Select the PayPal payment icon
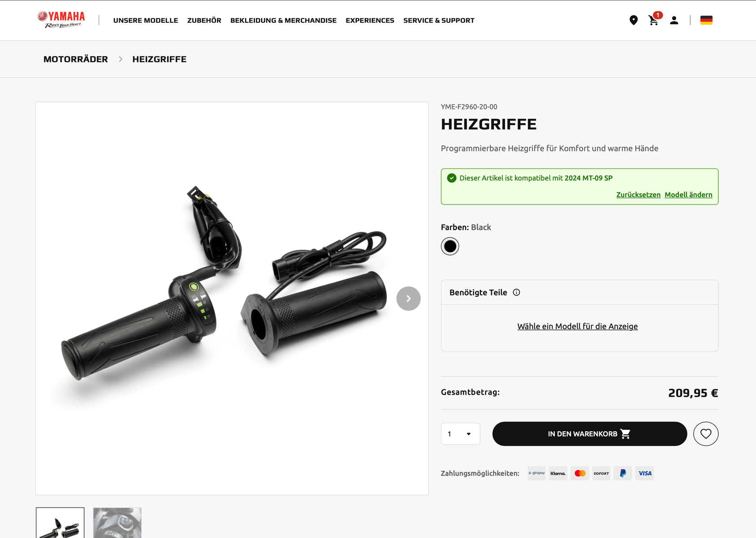This screenshot has width=756, height=538. tap(623, 473)
